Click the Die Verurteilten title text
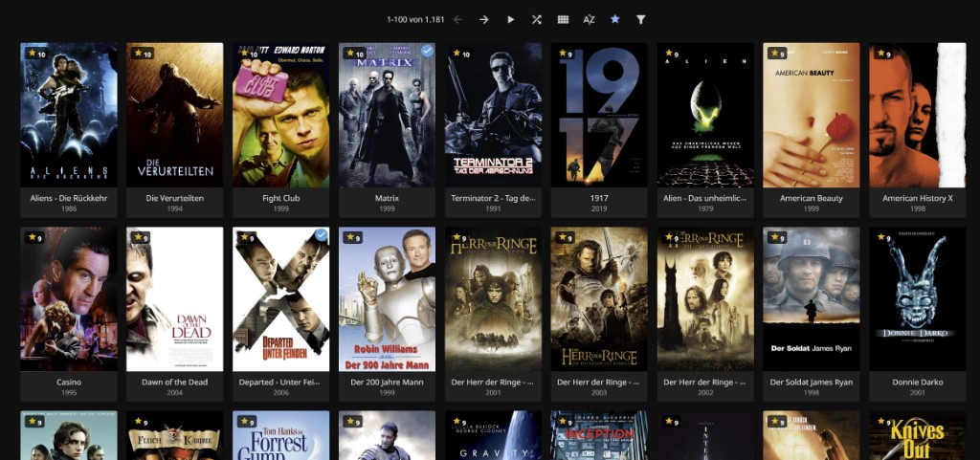This screenshot has width=980, height=460. click(175, 198)
